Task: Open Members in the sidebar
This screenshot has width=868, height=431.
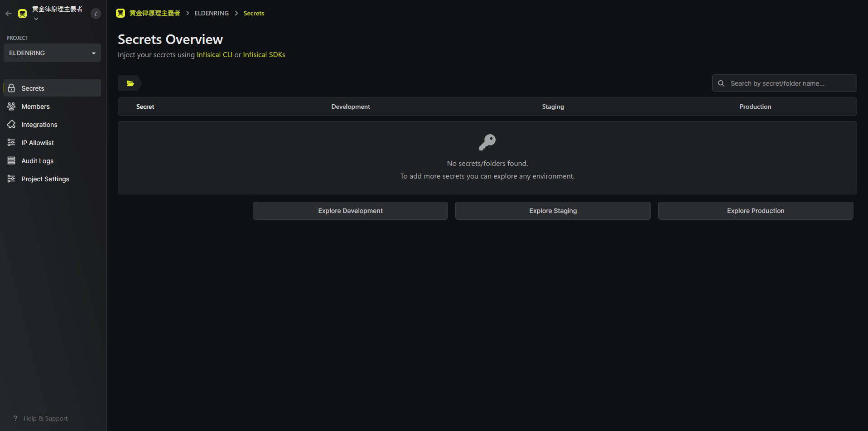Action: tap(52, 107)
